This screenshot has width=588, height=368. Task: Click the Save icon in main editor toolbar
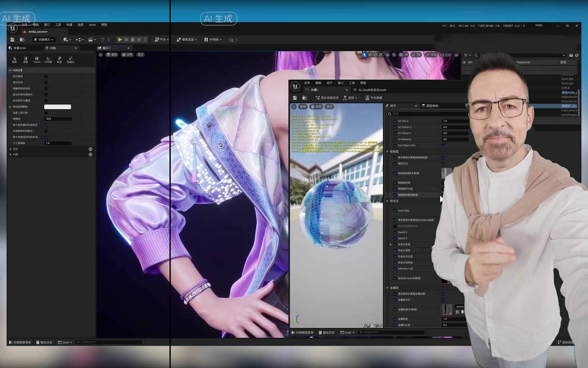click(x=12, y=40)
